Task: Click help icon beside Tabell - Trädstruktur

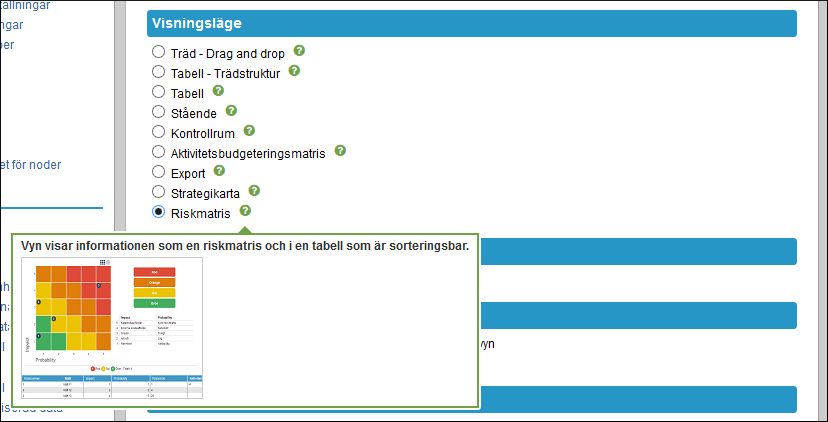Action: coord(294,70)
